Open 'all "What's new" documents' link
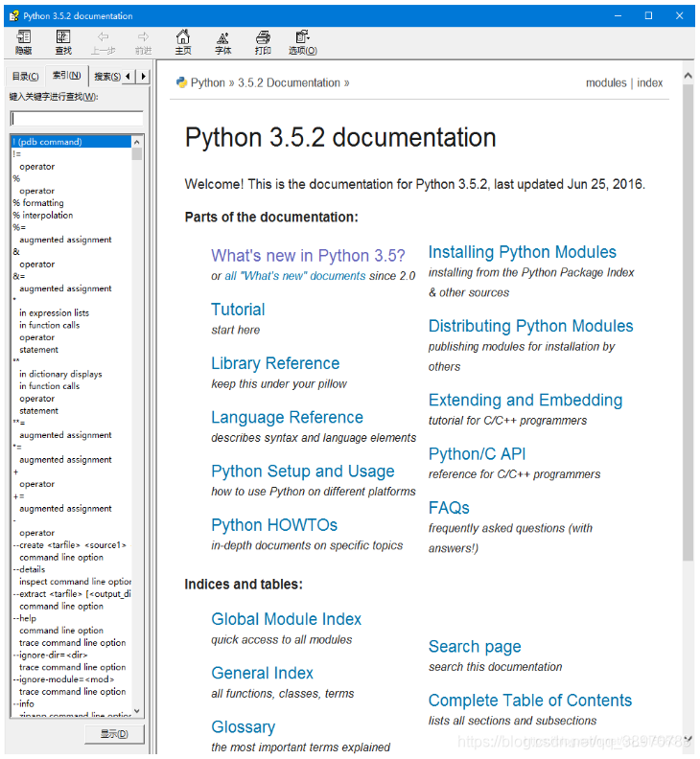This screenshot has width=700, height=759. 295,276
